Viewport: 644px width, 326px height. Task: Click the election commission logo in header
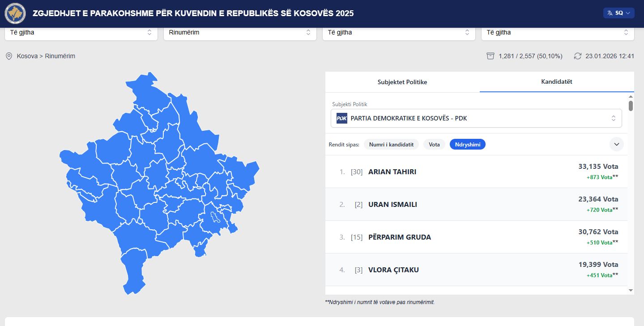tap(15, 13)
